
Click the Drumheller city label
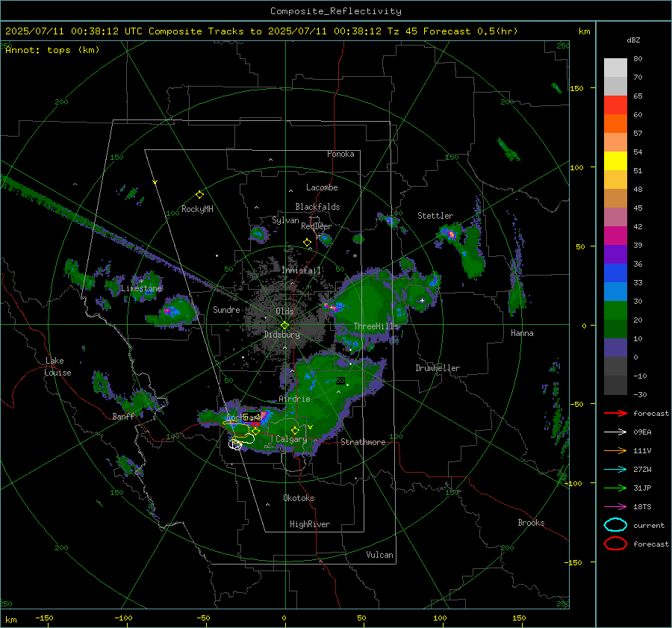click(x=438, y=368)
